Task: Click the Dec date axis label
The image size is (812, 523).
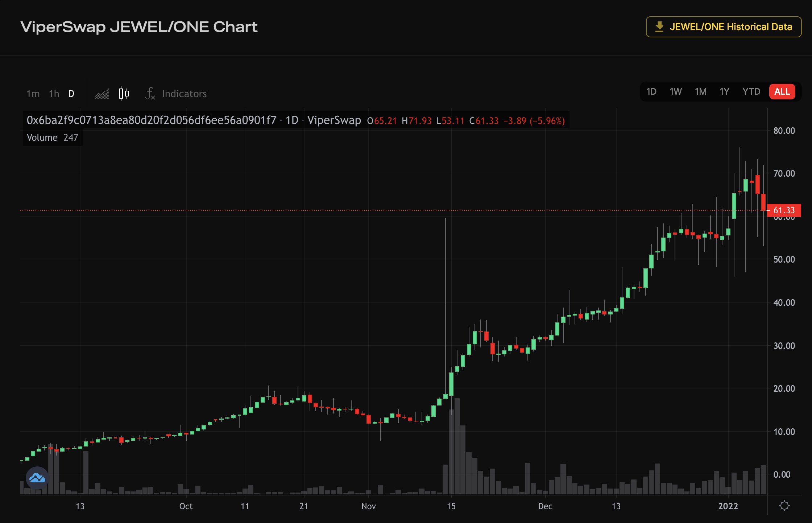Action: pyautogui.click(x=545, y=506)
